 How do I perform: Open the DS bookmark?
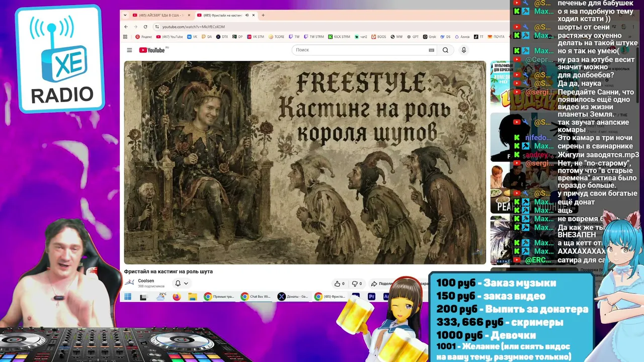[445, 37]
